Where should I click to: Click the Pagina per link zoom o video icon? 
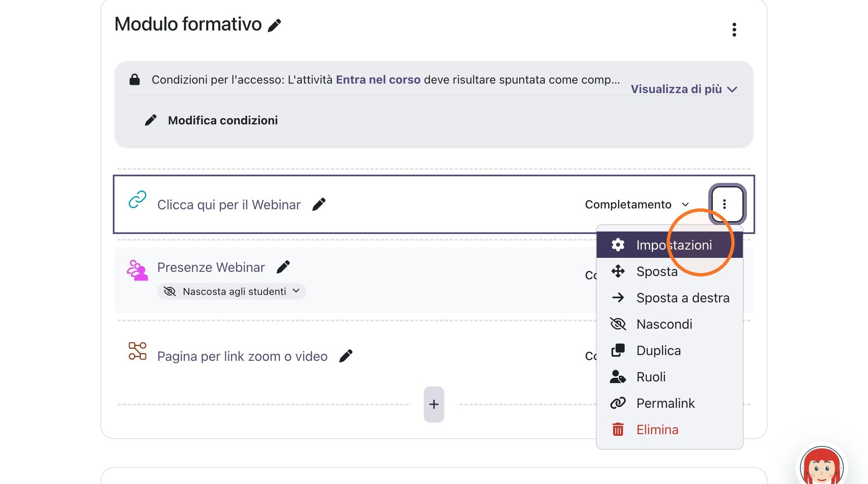pyautogui.click(x=138, y=351)
